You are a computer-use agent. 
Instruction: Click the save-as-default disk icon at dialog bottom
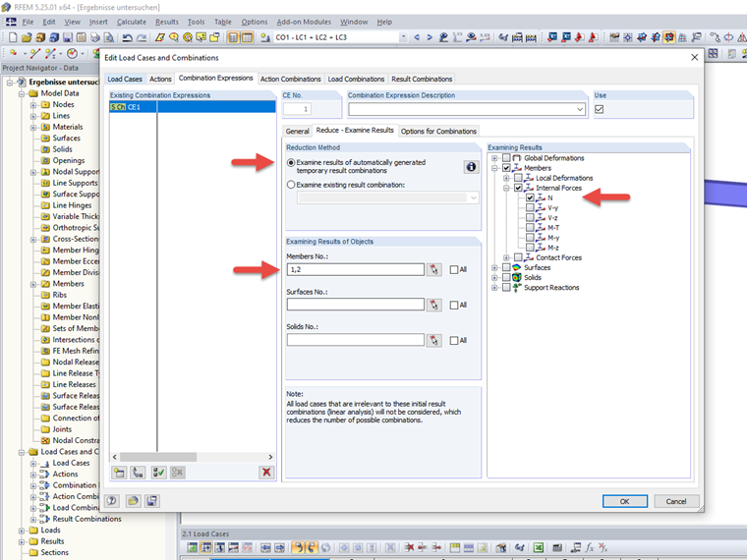(x=152, y=501)
